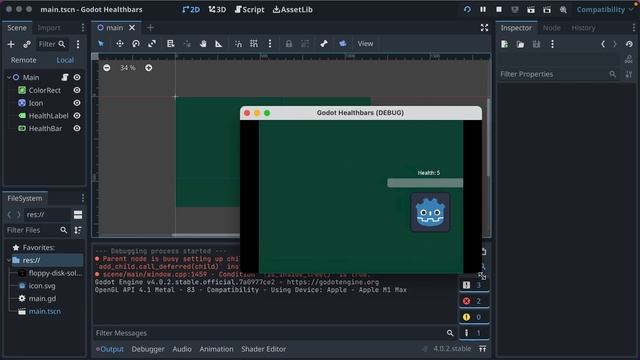The height and width of the screenshot is (360, 640).
Task: Open Inspector History tab
Action: point(583,28)
